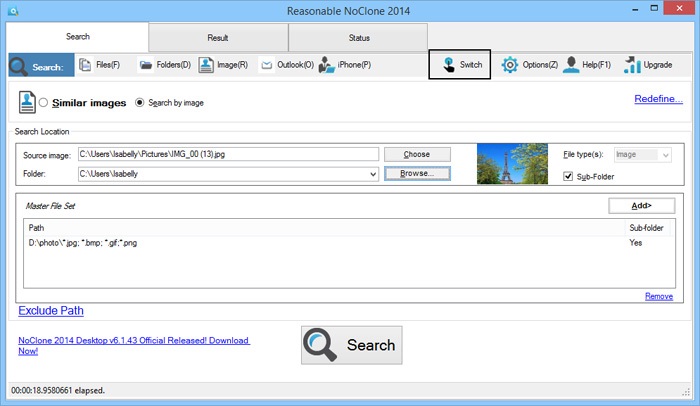
Task: Click the Choose button for source image
Action: pyautogui.click(x=417, y=155)
